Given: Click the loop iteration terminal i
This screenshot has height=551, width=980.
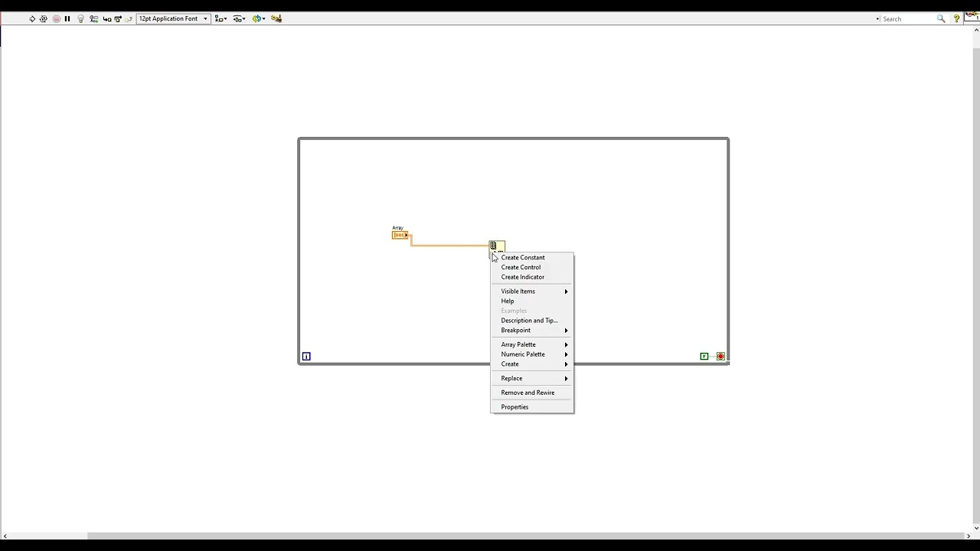Looking at the screenshot, I should [306, 356].
